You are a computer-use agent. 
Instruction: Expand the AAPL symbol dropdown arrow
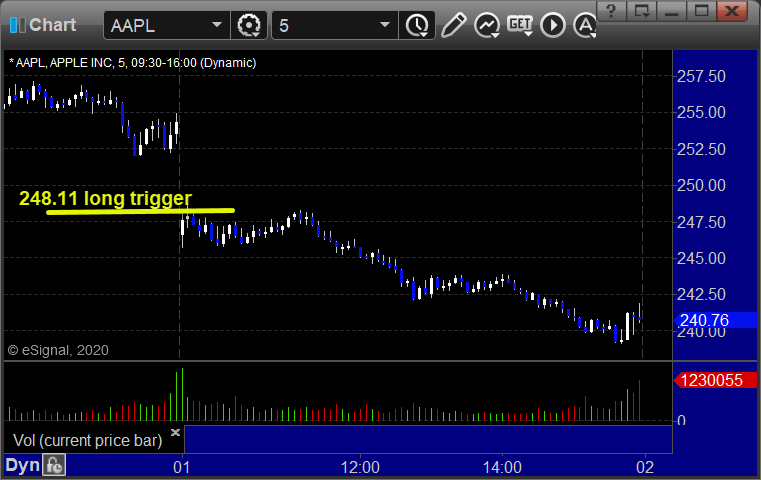pyautogui.click(x=216, y=25)
